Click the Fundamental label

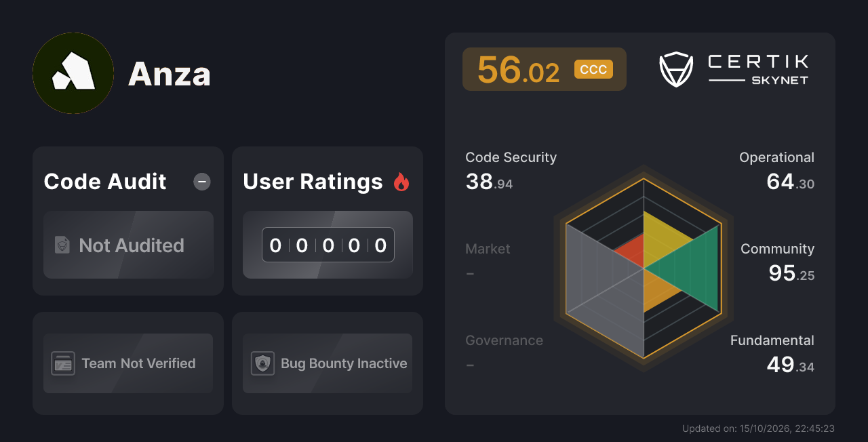point(772,340)
